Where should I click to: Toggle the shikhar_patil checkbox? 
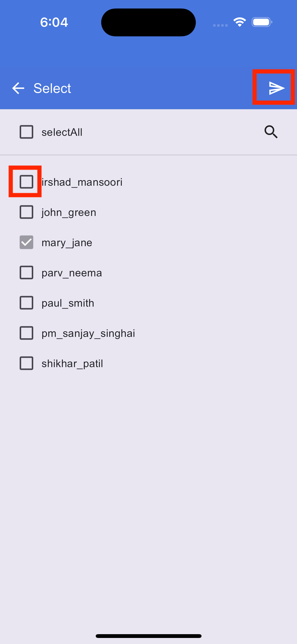[x=26, y=363]
